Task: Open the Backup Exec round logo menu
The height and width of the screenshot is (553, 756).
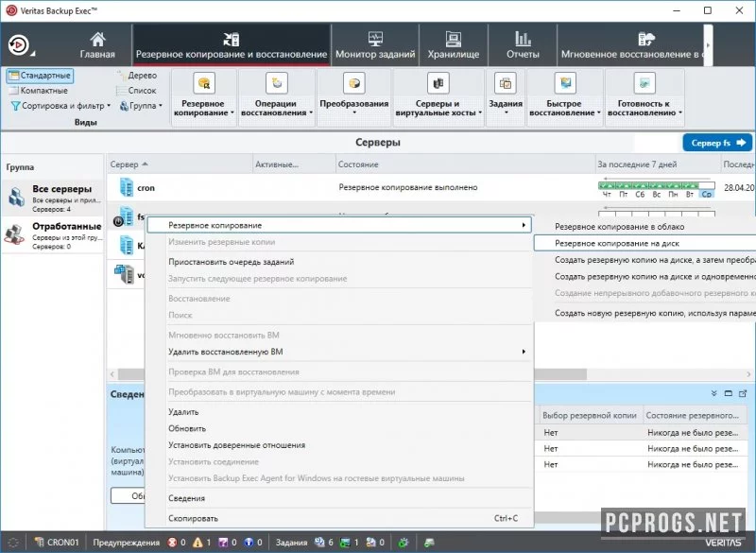Action: (19, 44)
